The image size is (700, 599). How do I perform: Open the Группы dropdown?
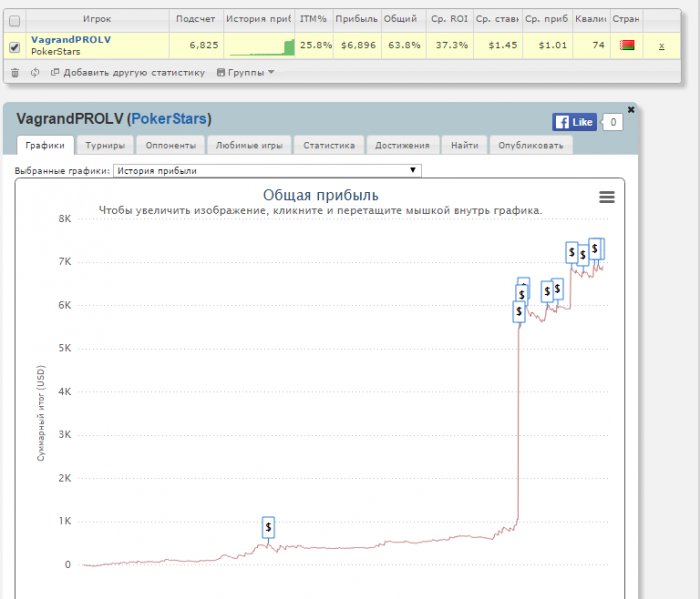[x=245, y=72]
